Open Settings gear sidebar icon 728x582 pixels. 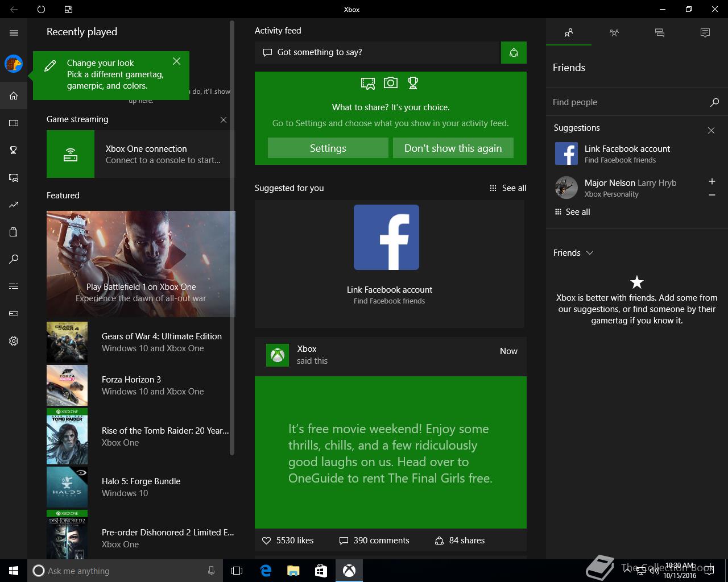[14, 341]
